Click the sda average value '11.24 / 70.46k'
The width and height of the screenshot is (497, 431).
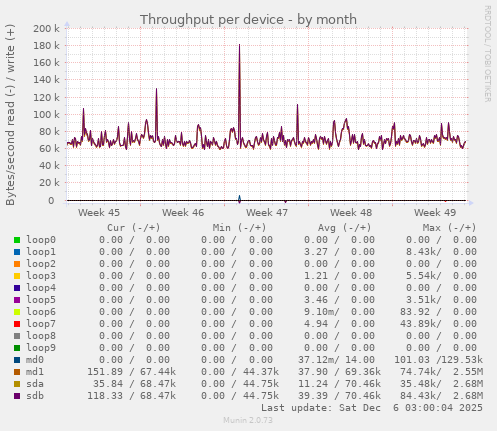click(x=339, y=384)
